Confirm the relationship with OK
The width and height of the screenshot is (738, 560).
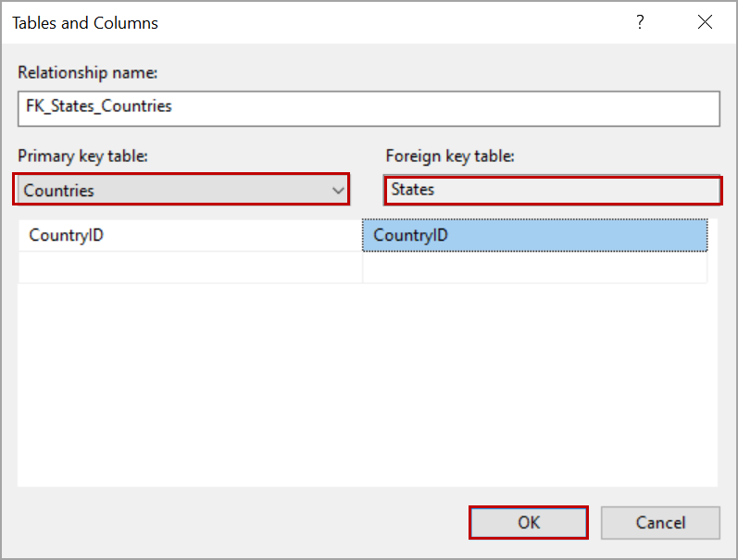tap(529, 522)
